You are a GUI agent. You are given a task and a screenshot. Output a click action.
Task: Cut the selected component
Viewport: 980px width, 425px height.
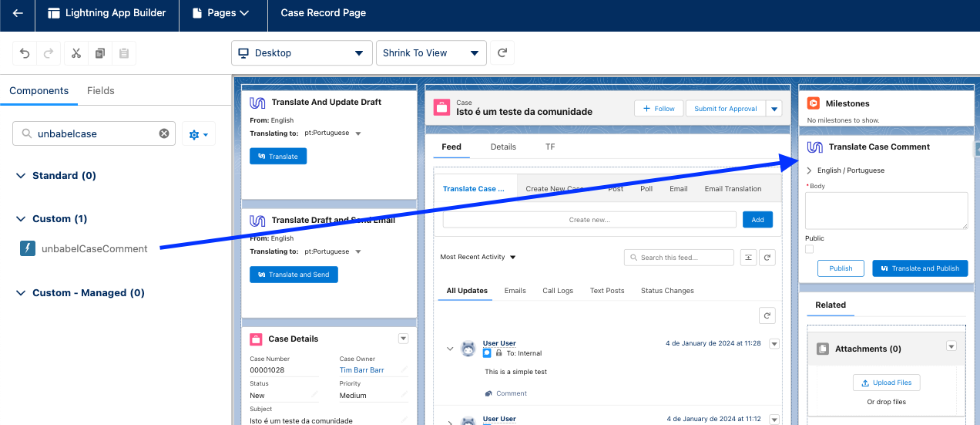(x=76, y=53)
